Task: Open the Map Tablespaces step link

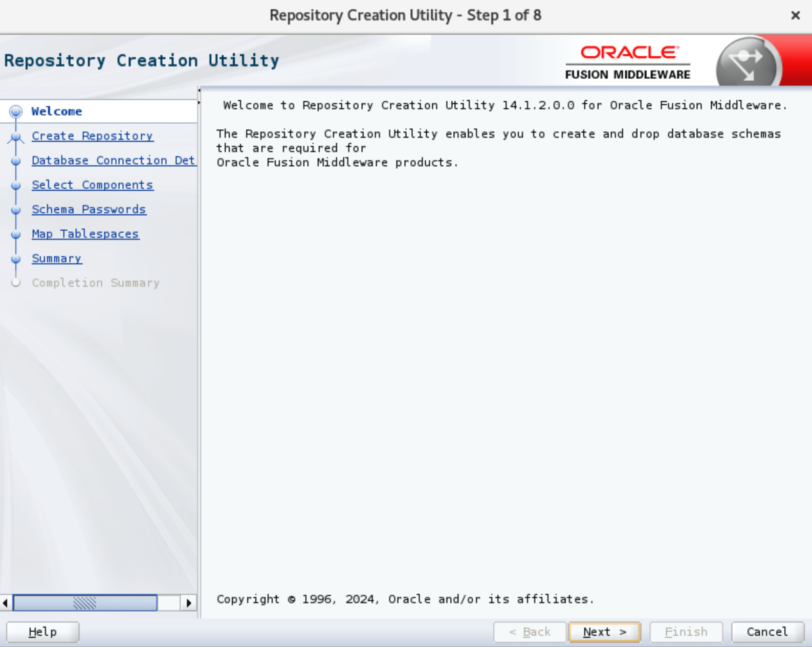Action: pyautogui.click(x=85, y=234)
